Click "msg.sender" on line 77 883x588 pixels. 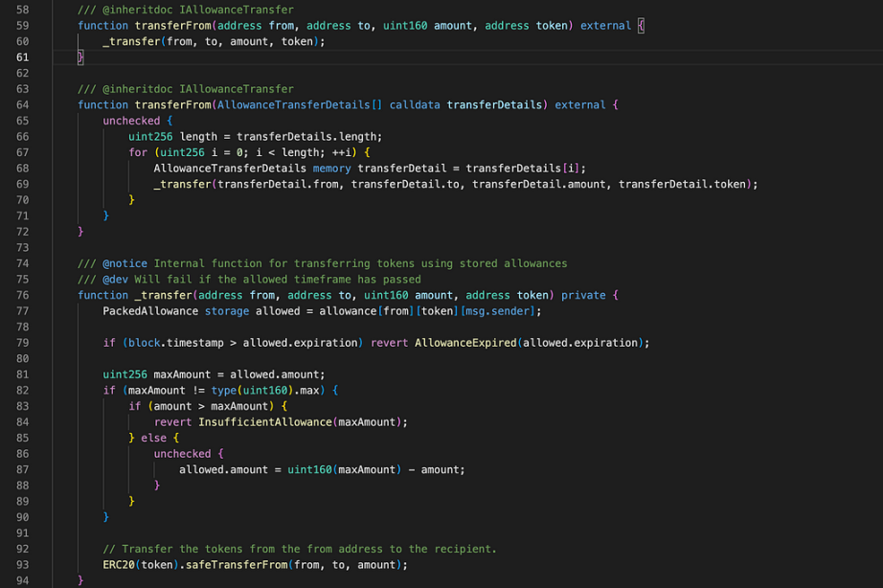[497, 311]
